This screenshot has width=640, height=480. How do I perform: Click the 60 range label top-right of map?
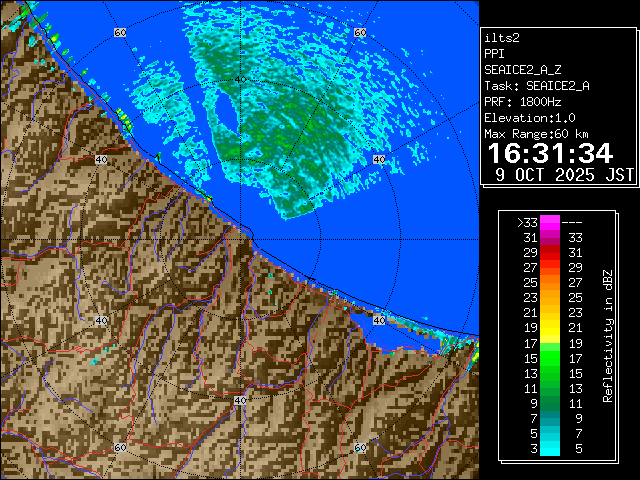[360, 33]
